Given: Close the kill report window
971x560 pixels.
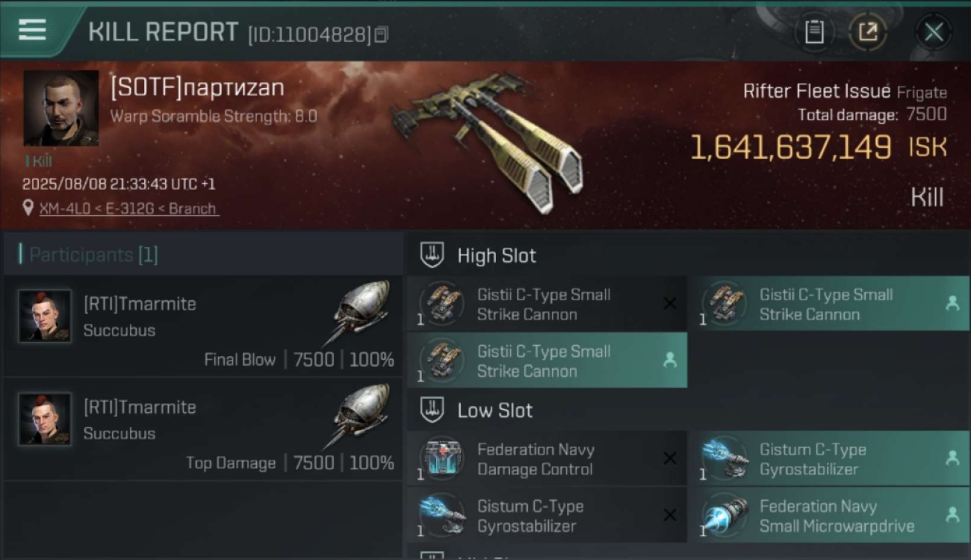Looking at the screenshot, I should tap(934, 31).
